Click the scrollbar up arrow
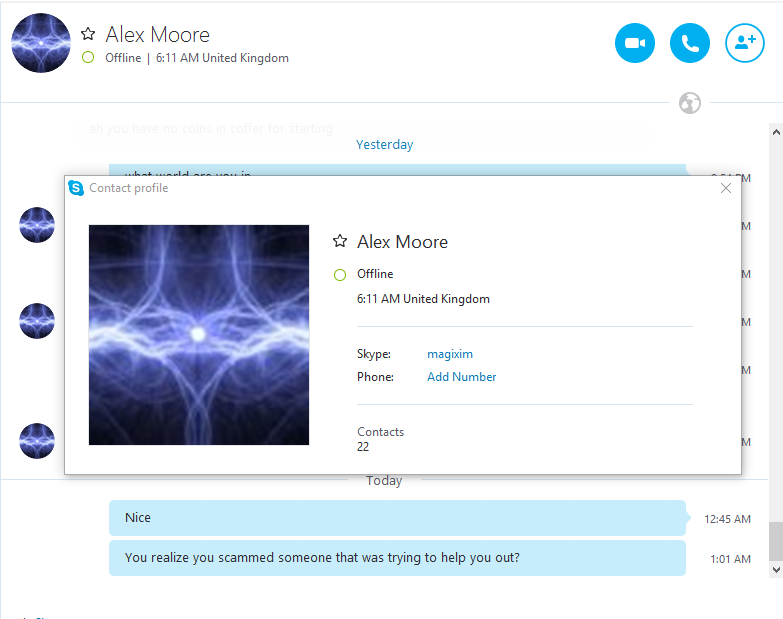Viewport: 783px width, 619px height. pos(776,132)
